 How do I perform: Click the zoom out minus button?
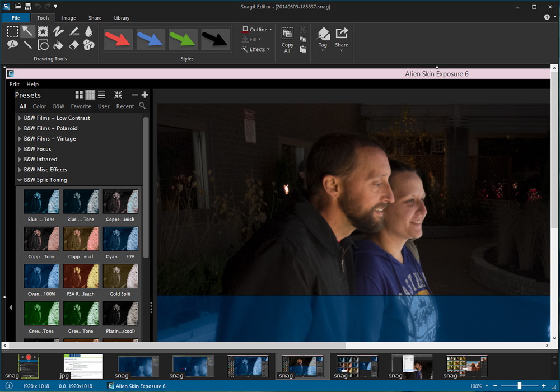tap(496, 386)
